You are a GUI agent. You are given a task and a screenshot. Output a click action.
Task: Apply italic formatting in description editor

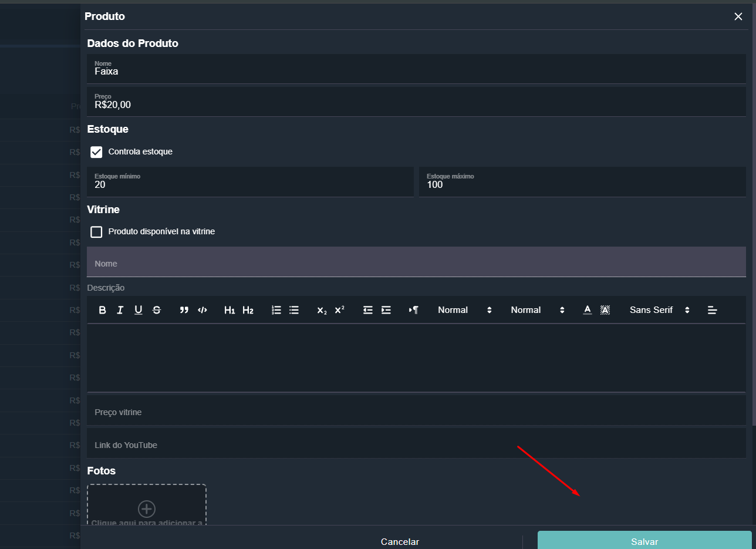[x=120, y=310]
